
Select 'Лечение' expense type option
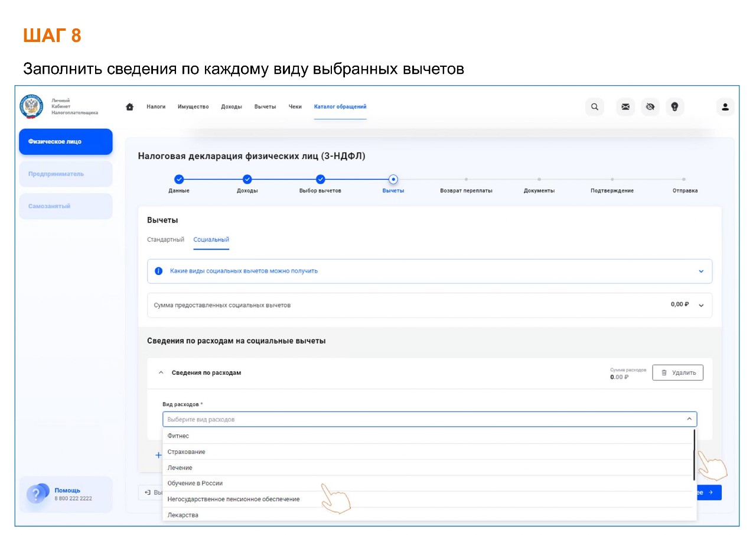coord(180,468)
